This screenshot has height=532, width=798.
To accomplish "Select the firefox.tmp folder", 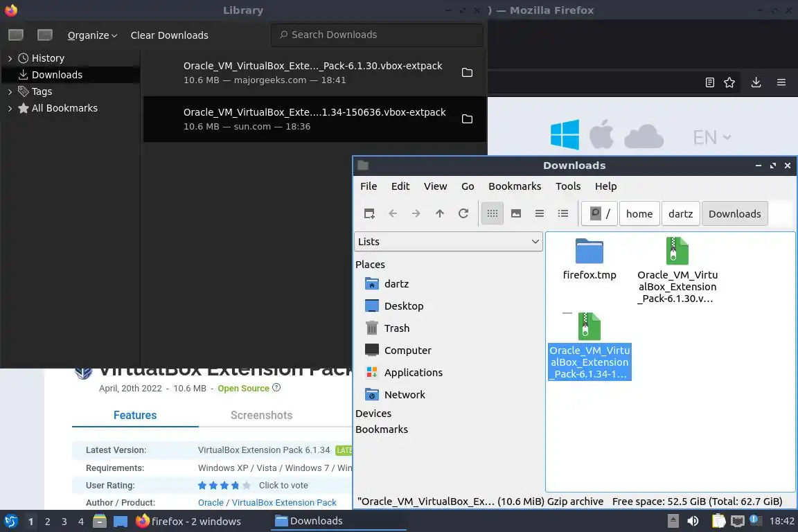I will 589,260.
